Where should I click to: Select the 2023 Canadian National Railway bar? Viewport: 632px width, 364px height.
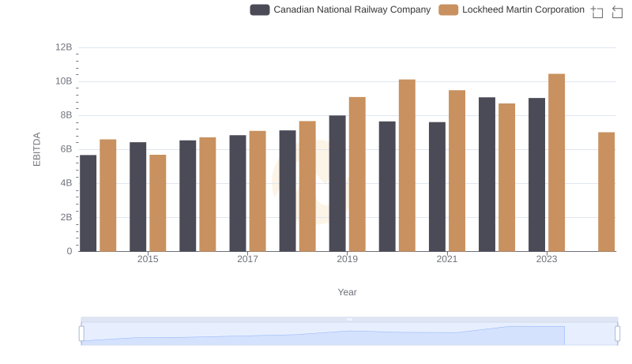[537, 174]
